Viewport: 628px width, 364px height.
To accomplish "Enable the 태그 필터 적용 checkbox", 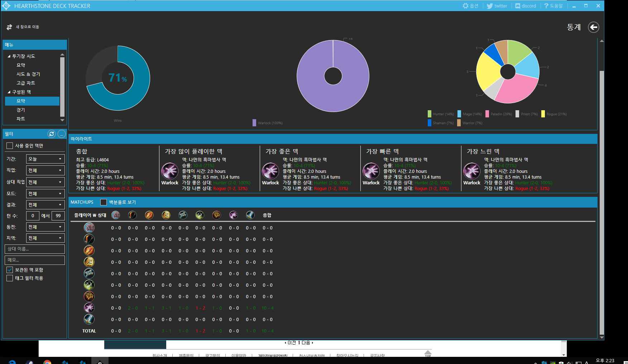I will pos(10,278).
